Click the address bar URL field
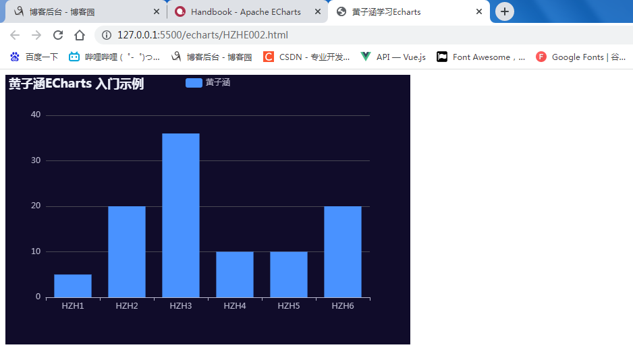Screen dimensions: 633x364 click(363, 35)
